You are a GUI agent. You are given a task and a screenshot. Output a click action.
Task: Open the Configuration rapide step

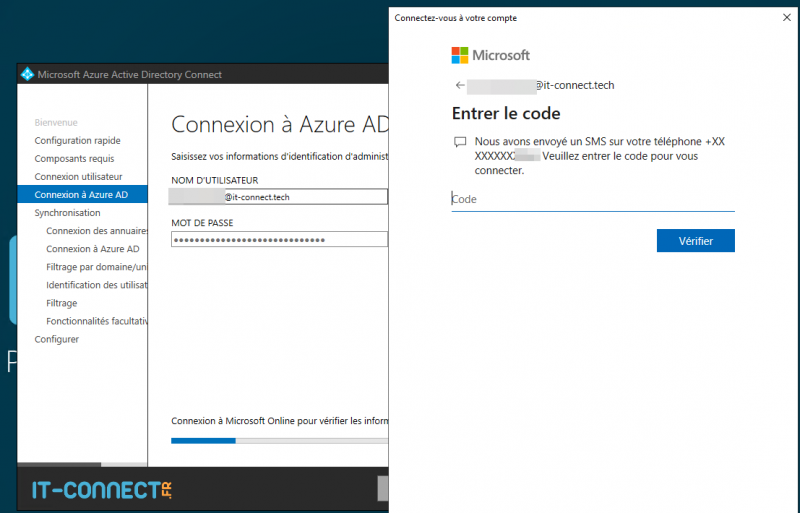(x=77, y=140)
